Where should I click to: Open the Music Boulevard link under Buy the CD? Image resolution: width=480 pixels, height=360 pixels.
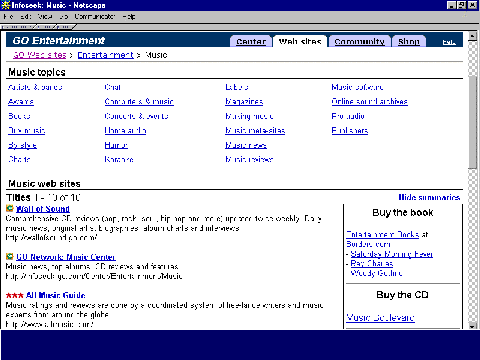[x=380, y=317]
